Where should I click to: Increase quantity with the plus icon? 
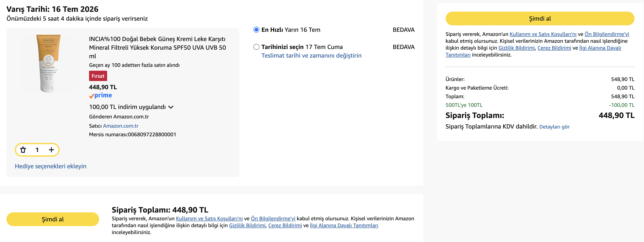(x=51, y=150)
